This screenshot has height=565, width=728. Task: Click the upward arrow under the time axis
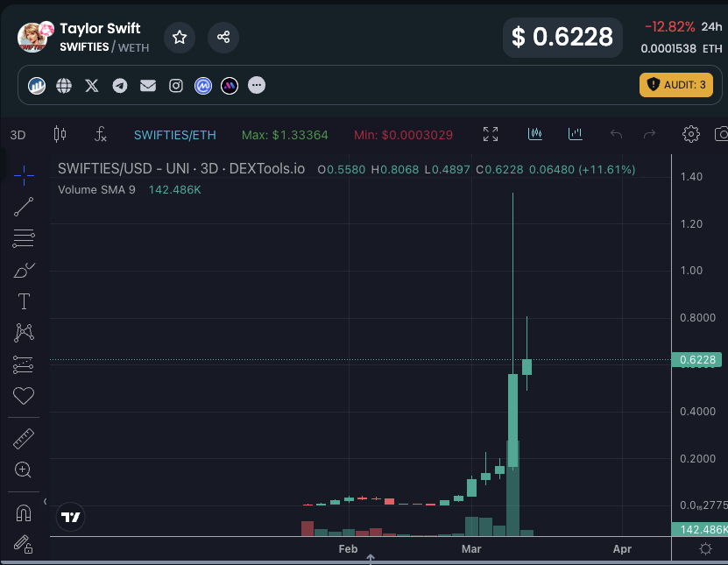[x=371, y=558]
